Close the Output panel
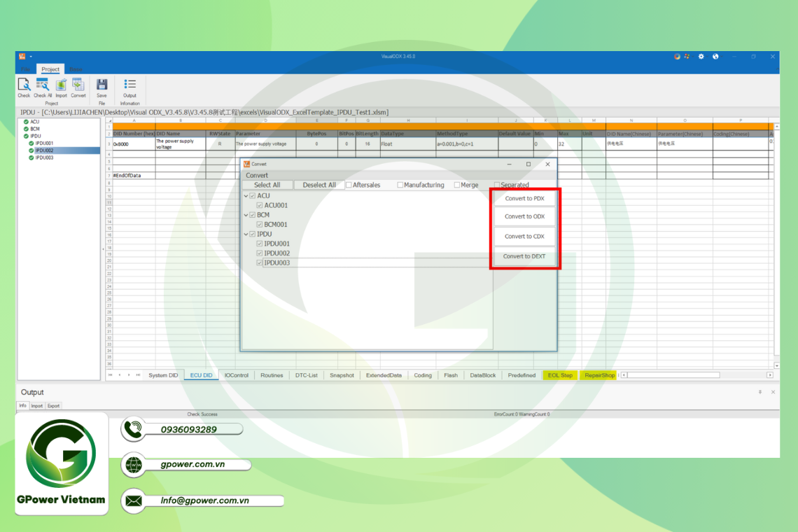This screenshot has width=798, height=532. [x=773, y=392]
